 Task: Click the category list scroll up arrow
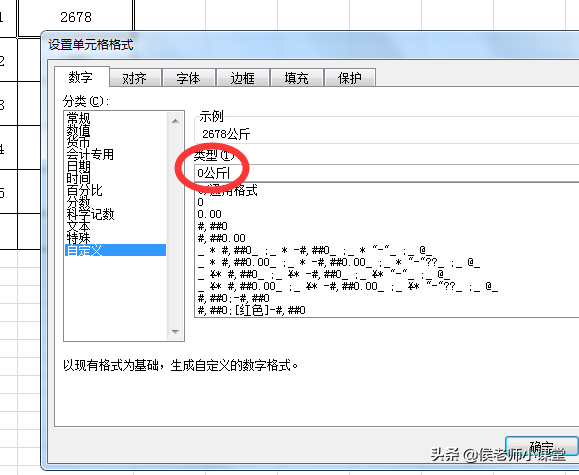[175, 121]
